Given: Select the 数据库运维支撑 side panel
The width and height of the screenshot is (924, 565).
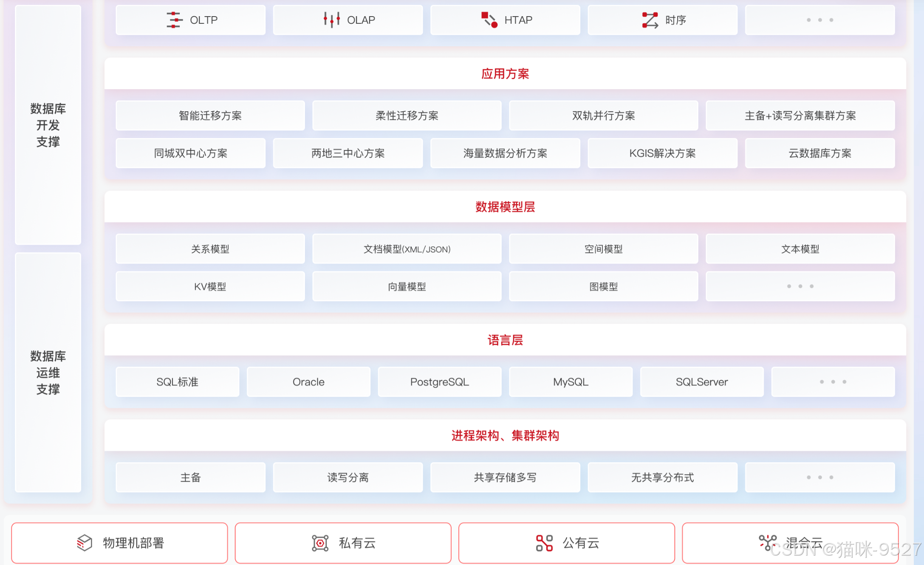Looking at the screenshot, I should (x=48, y=373).
